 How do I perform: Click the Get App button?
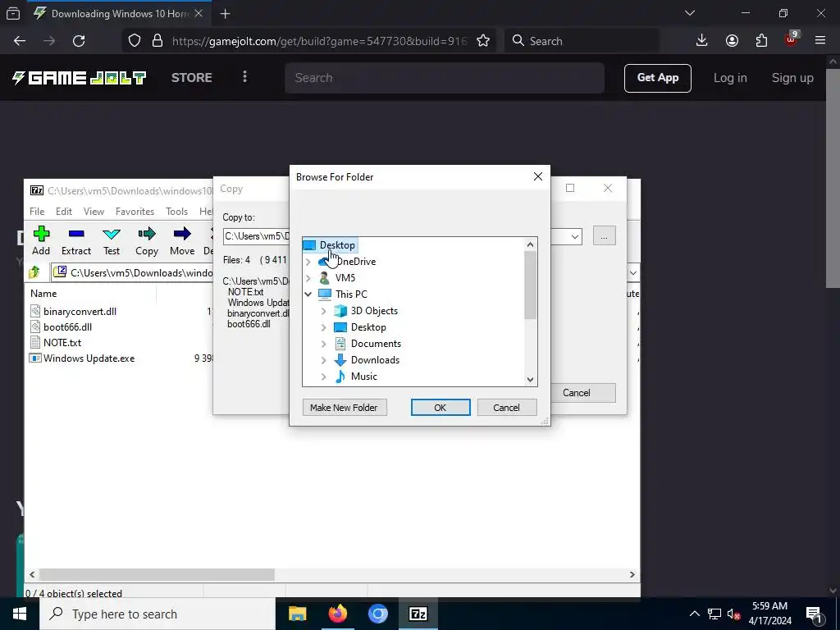657,78
